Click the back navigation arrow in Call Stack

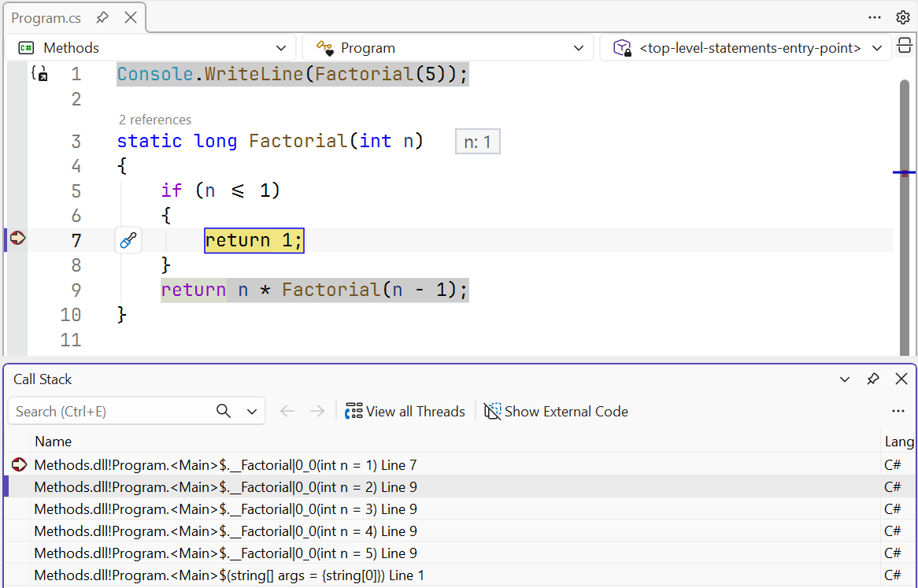tap(287, 412)
